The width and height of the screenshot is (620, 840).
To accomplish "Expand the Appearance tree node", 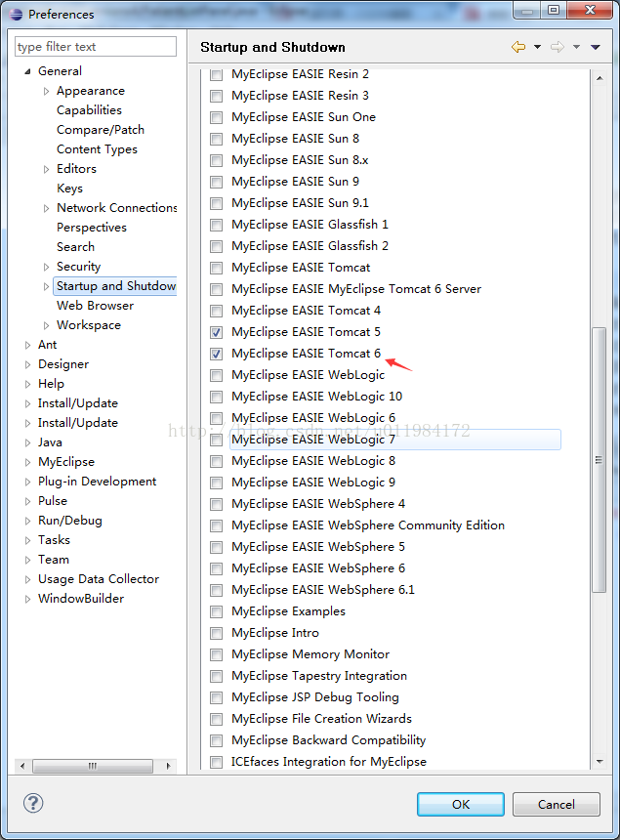I will click(x=47, y=91).
